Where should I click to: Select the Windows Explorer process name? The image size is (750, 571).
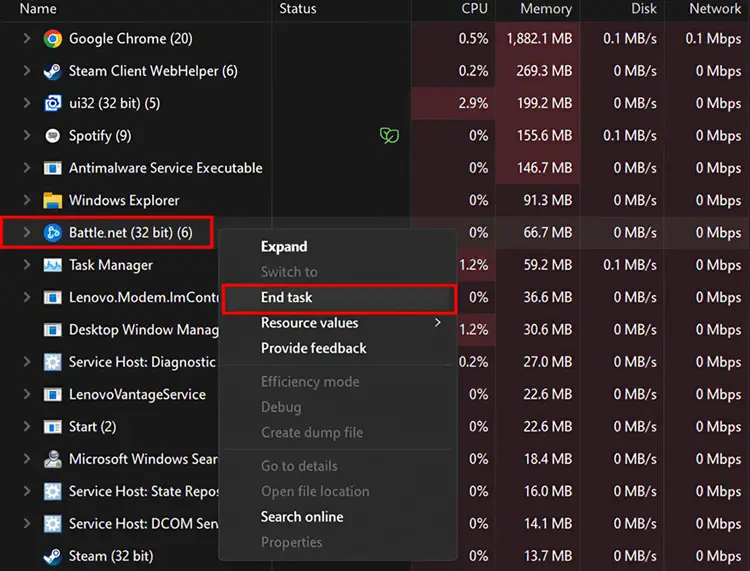click(x=124, y=200)
